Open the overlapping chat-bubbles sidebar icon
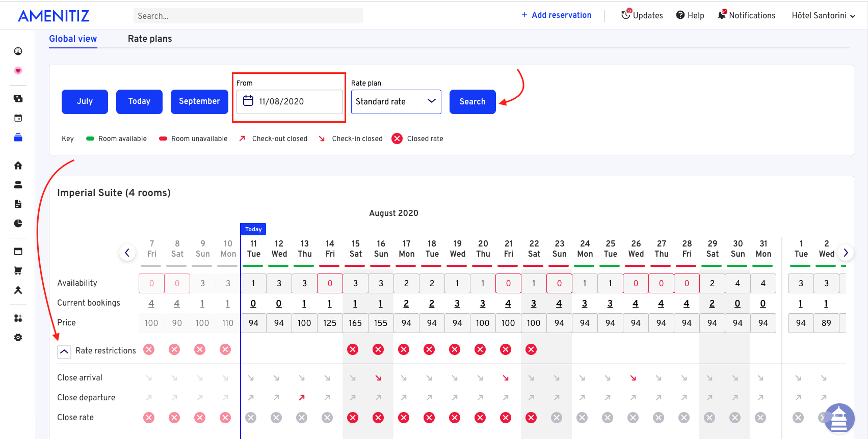Viewport: 868px width, 439px height. tap(18, 99)
